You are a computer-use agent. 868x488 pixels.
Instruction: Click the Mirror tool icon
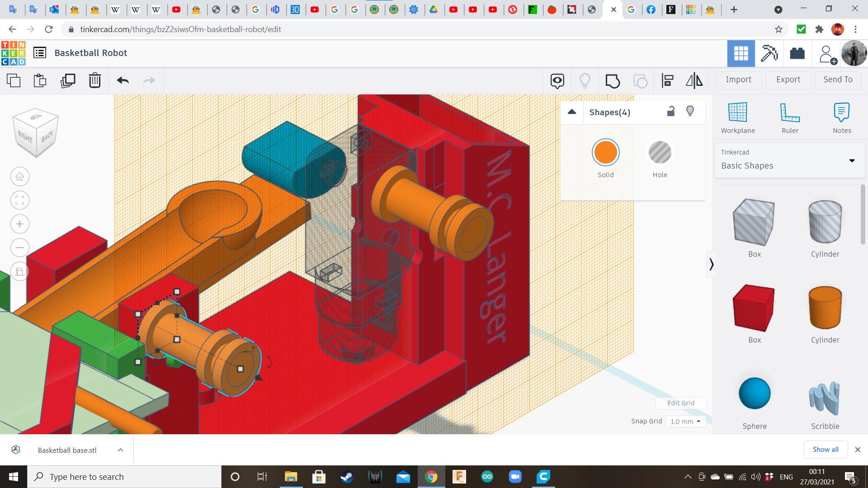click(694, 81)
